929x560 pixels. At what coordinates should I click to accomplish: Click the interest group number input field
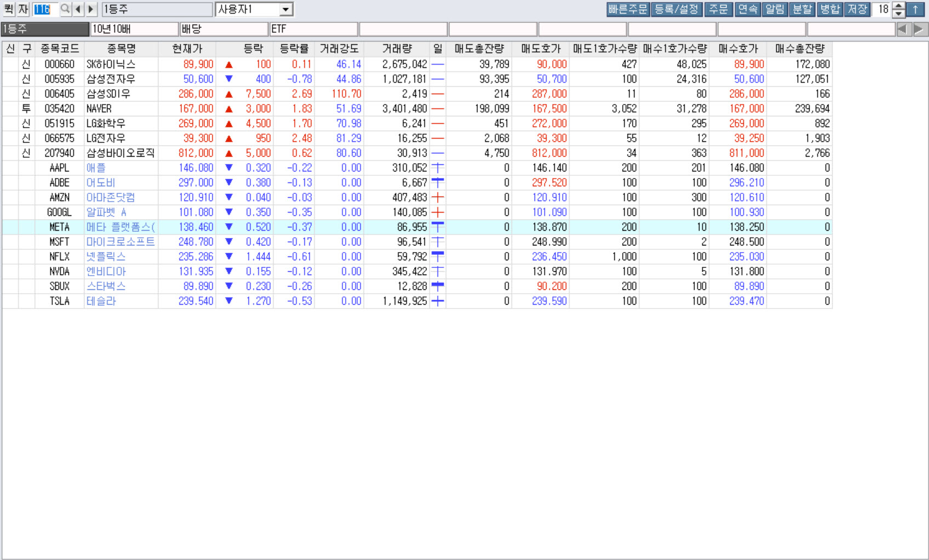point(45,9)
